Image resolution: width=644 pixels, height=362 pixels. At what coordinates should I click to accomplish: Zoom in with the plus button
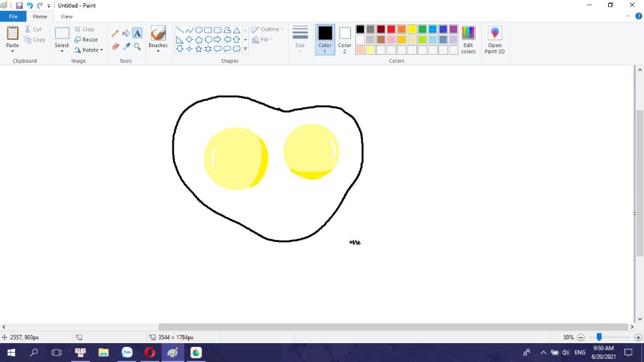638,337
